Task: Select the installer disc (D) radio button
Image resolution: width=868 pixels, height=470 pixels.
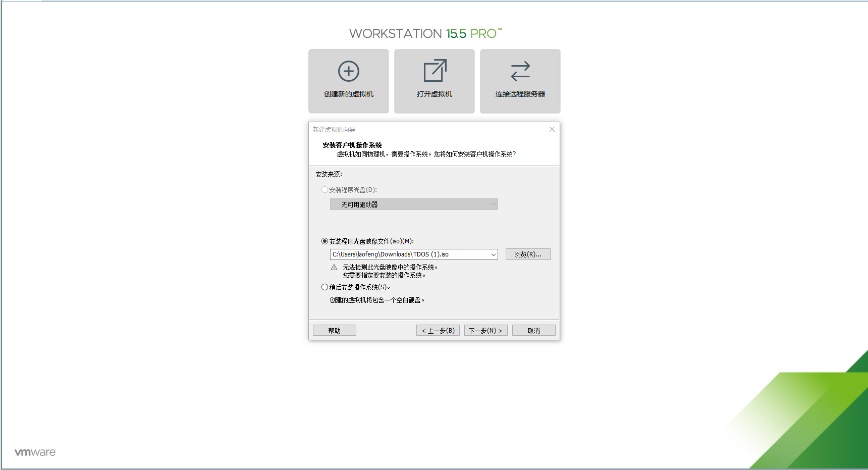Action: pos(324,190)
